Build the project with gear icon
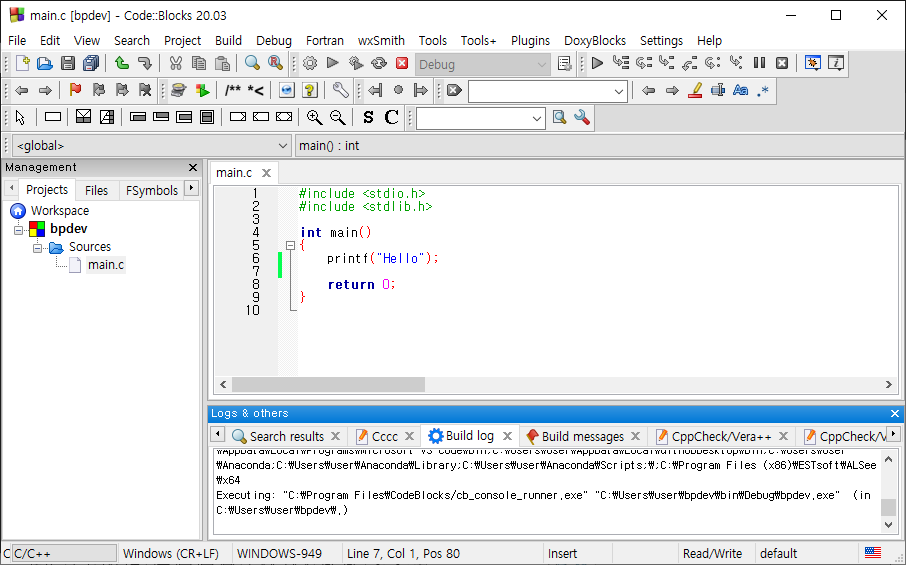This screenshot has width=906, height=565. click(x=310, y=63)
